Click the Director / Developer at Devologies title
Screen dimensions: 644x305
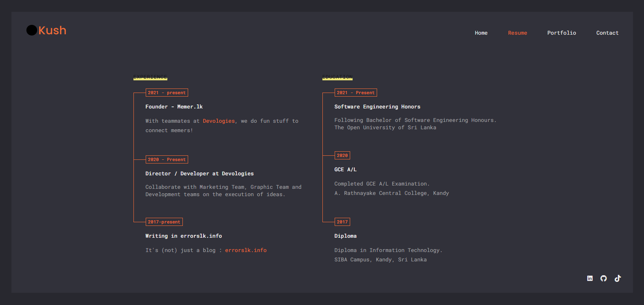[x=200, y=174]
